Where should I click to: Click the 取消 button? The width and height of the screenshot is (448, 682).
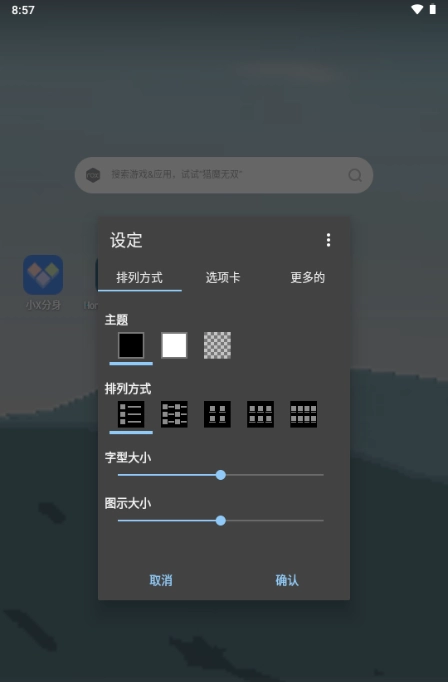click(161, 580)
